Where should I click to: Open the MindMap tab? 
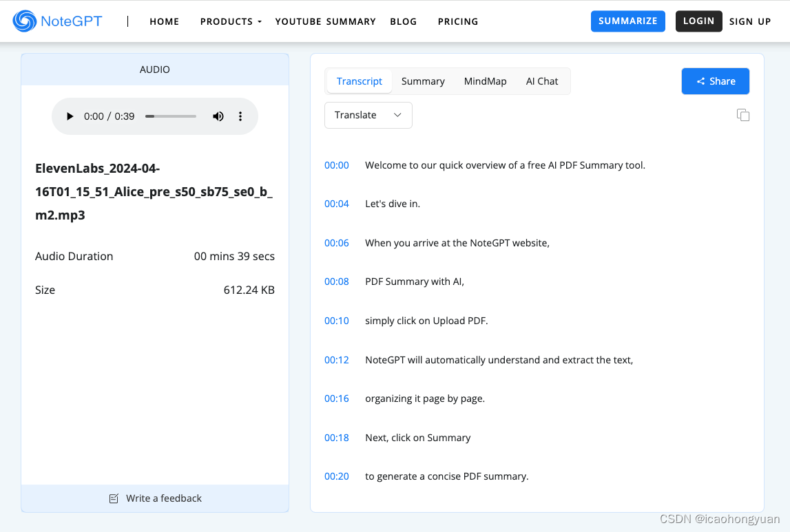click(x=485, y=81)
